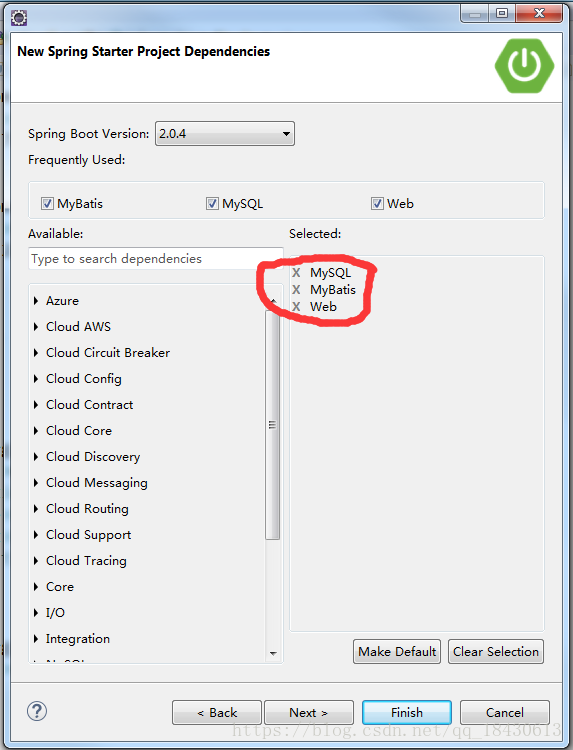
Task: Select MyBatis text in Selected list
Action: 333,289
